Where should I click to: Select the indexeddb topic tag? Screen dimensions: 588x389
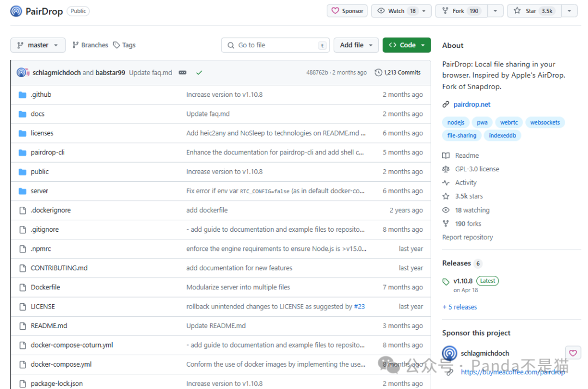coord(503,135)
